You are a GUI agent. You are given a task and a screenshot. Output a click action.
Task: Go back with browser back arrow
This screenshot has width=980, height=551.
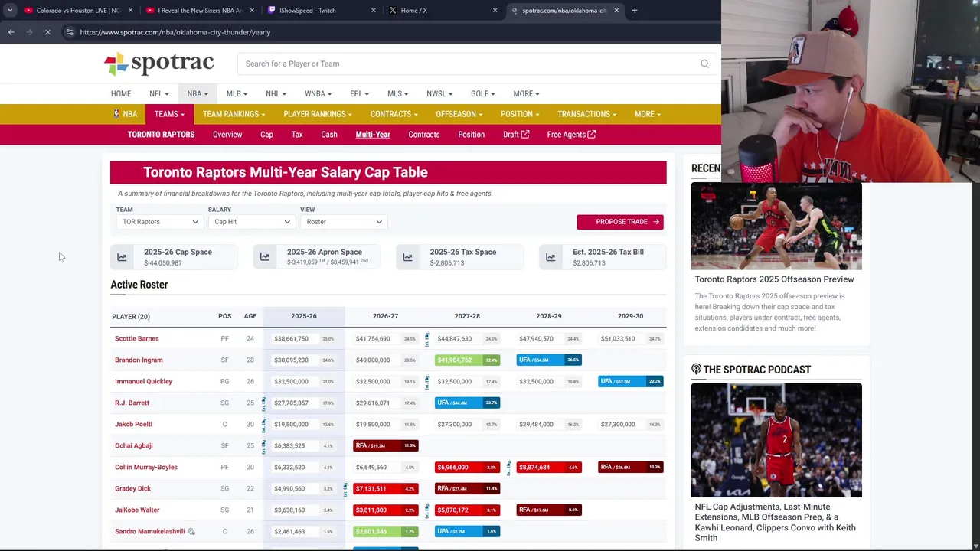[x=11, y=32]
